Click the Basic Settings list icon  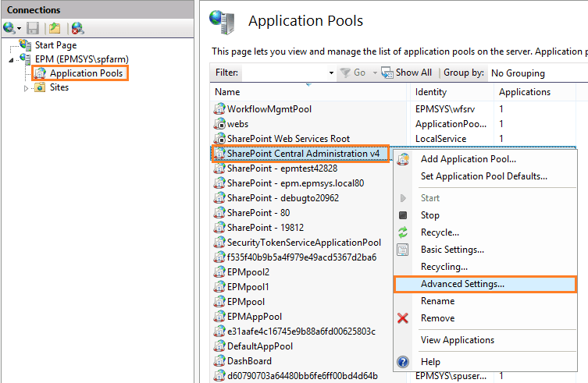click(403, 250)
